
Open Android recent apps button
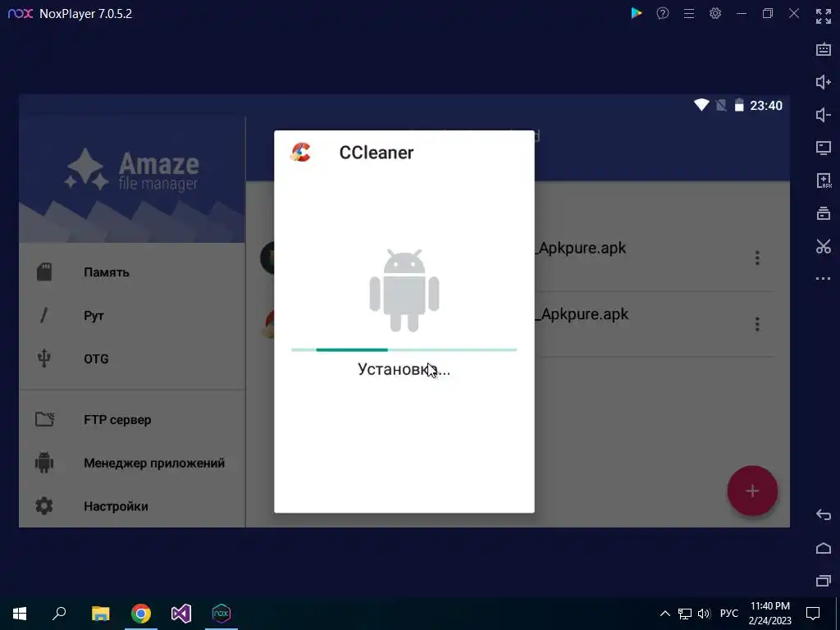pos(824,581)
